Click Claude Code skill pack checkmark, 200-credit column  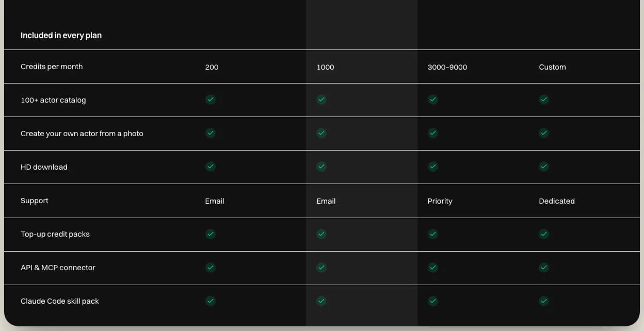click(211, 301)
